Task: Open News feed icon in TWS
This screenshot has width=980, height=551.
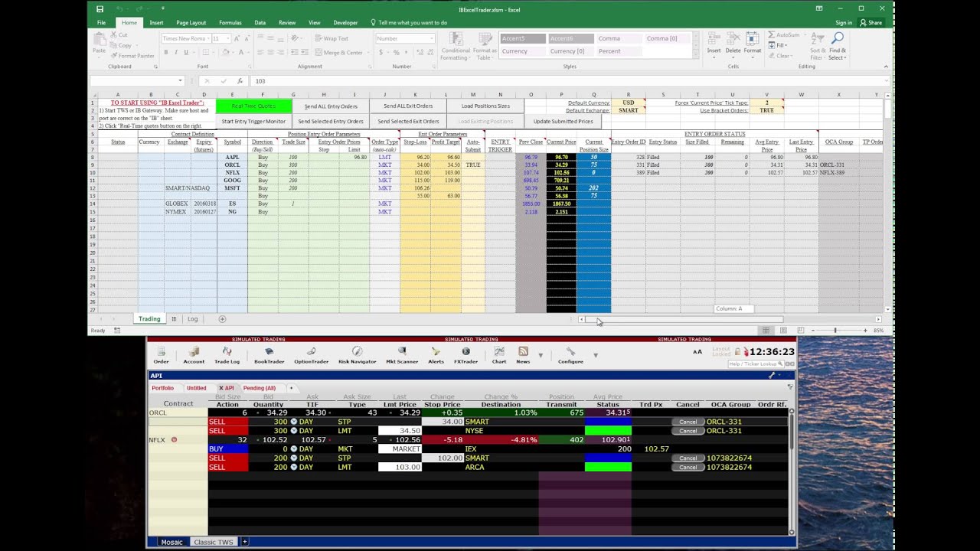Action: pos(523,354)
